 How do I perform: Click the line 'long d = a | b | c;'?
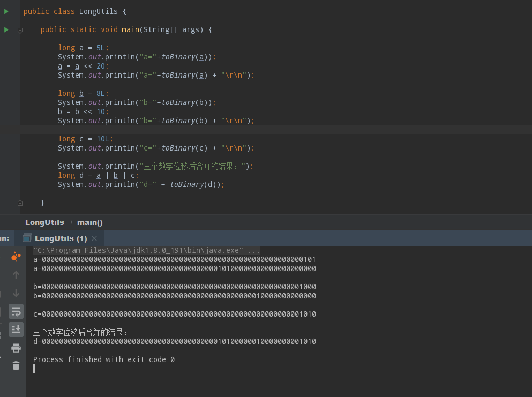(98, 175)
